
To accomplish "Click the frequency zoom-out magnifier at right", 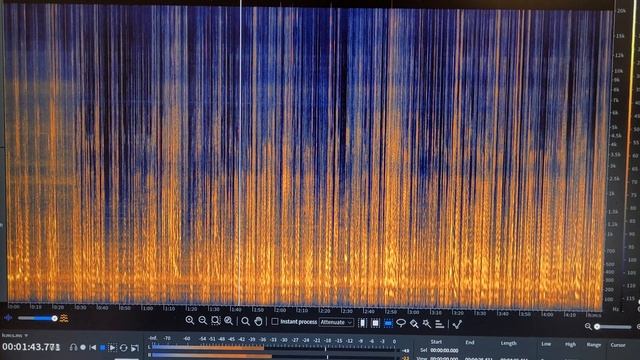I will click(x=588, y=327).
